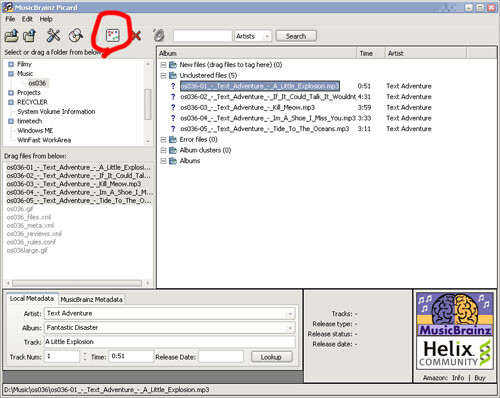Select the Windows ME folder
The image size is (500, 398).
pos(35,130)
